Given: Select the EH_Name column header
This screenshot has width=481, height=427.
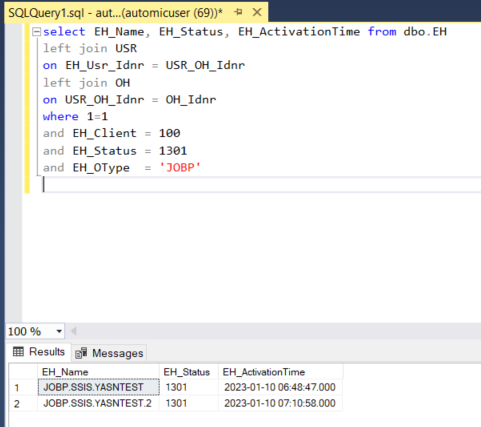Looking at the screenshot, I should (98, 372).
